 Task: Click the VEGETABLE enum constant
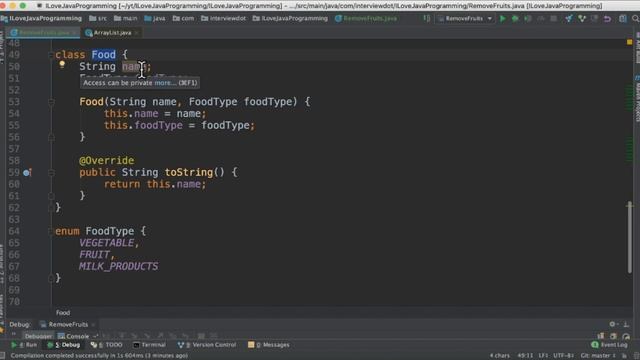[107, 243]
